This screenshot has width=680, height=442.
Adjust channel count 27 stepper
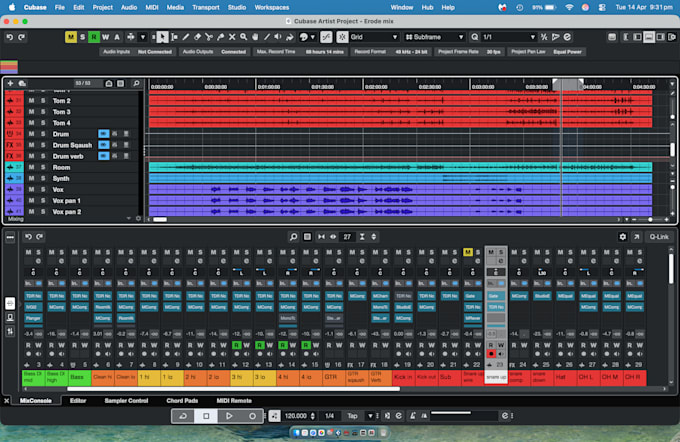point(373,237)
